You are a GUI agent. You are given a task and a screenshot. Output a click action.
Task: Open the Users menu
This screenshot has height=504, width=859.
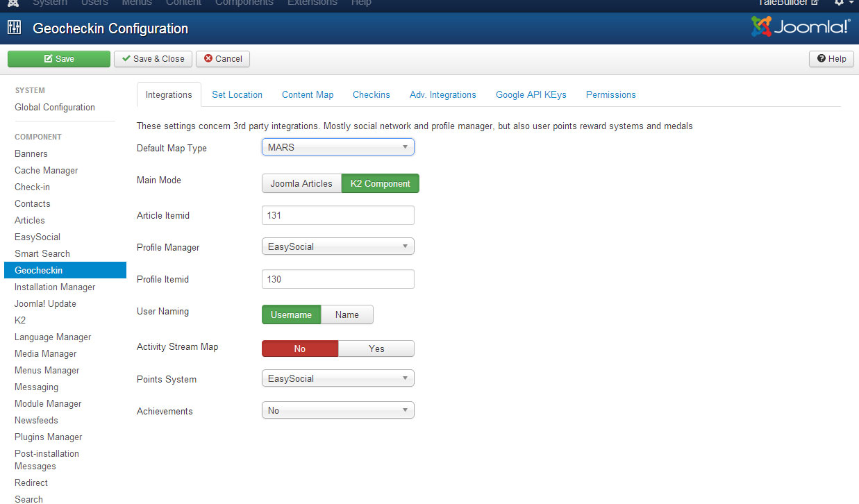(95, 3)
